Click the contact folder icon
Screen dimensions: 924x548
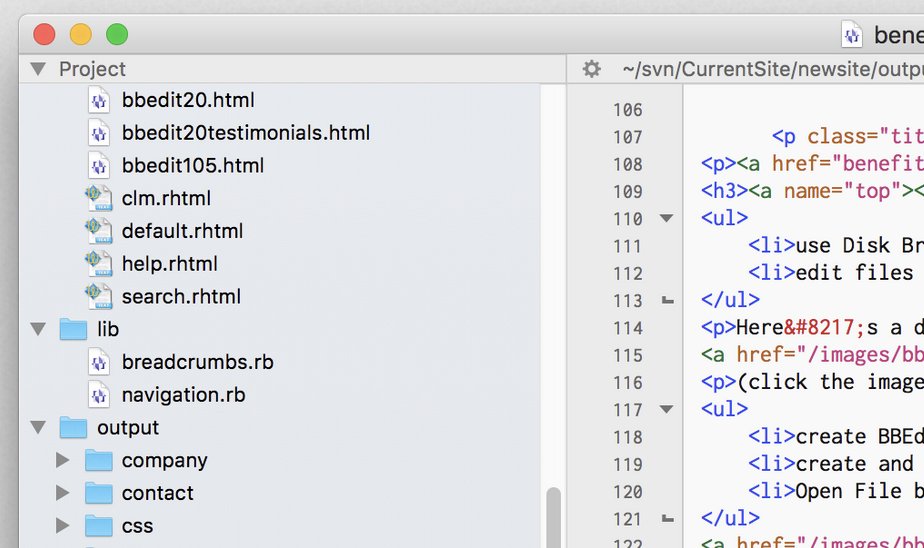coord(98,493)
